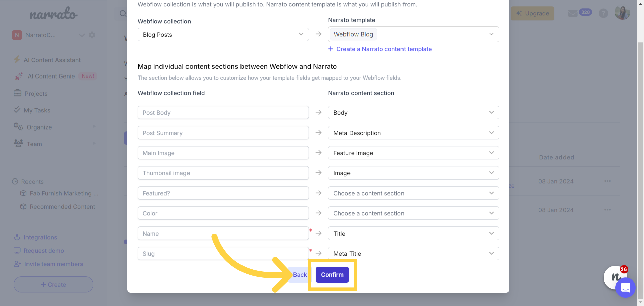Image resolution: width=644 pixels, height=306 pixels.
Task: Open the Image content section dropdown
Action: [x=414, y=173]
